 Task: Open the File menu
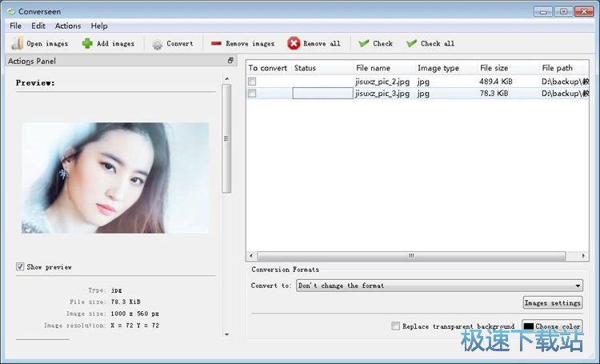coord(15,26)
